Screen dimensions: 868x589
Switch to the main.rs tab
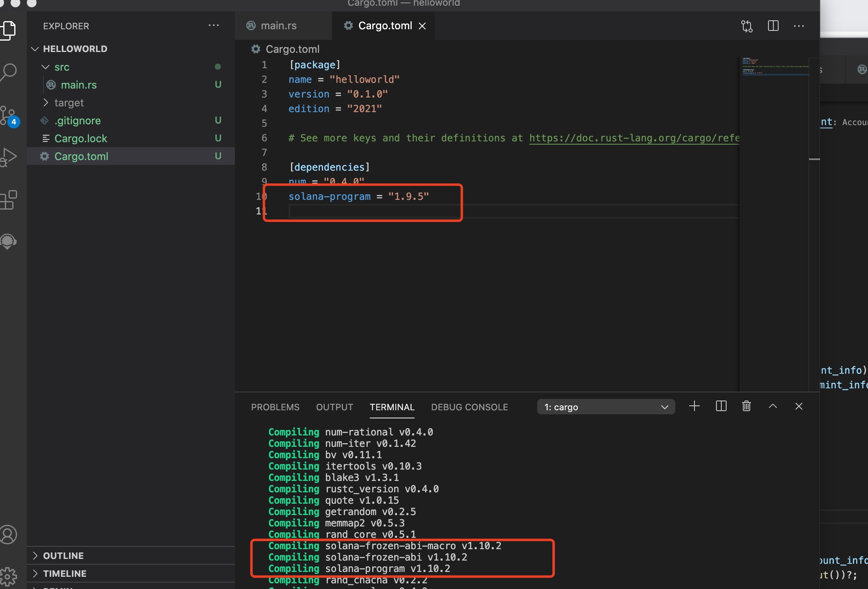click(x=278, y=25)
